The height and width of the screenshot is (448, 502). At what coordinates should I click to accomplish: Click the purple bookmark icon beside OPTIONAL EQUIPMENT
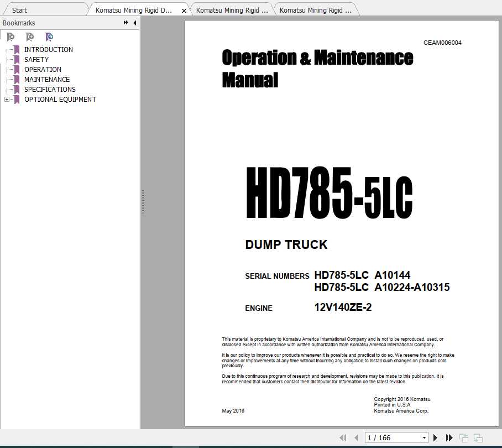click(17, 99)
